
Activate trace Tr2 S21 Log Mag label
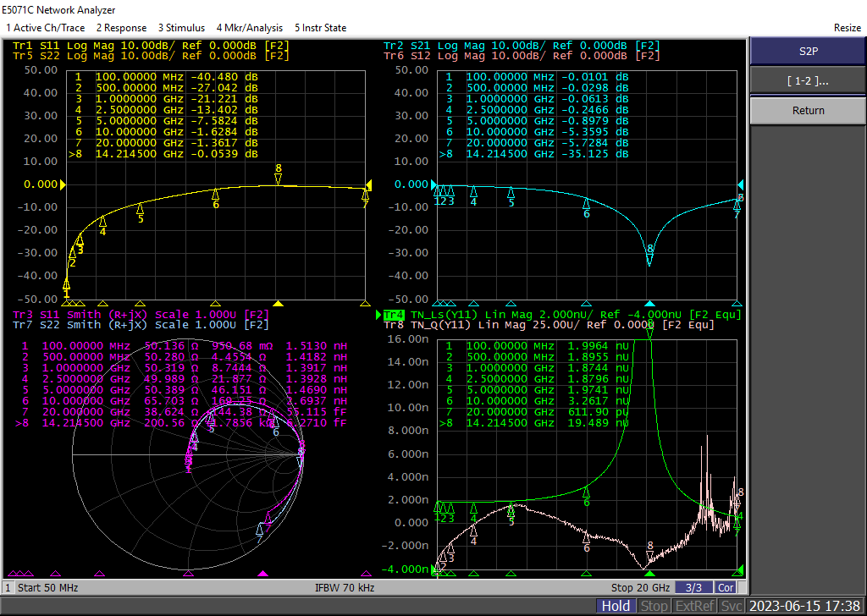click(522, 46)
